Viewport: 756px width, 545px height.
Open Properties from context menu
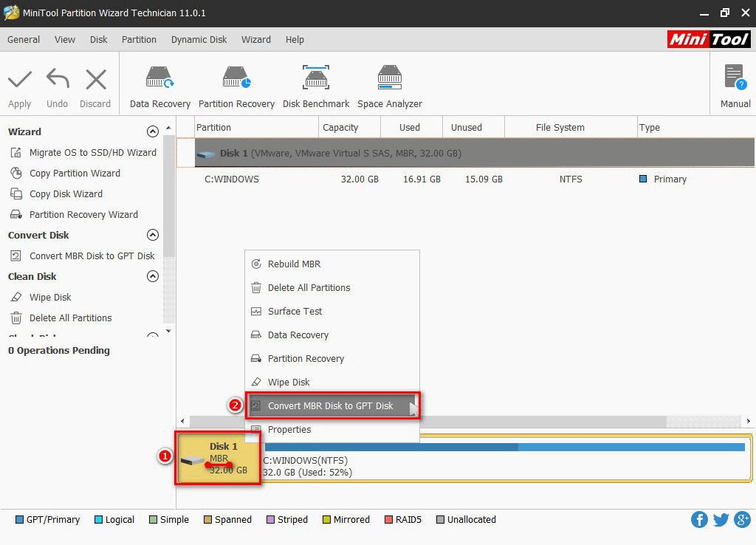click(x=332, y=429)
